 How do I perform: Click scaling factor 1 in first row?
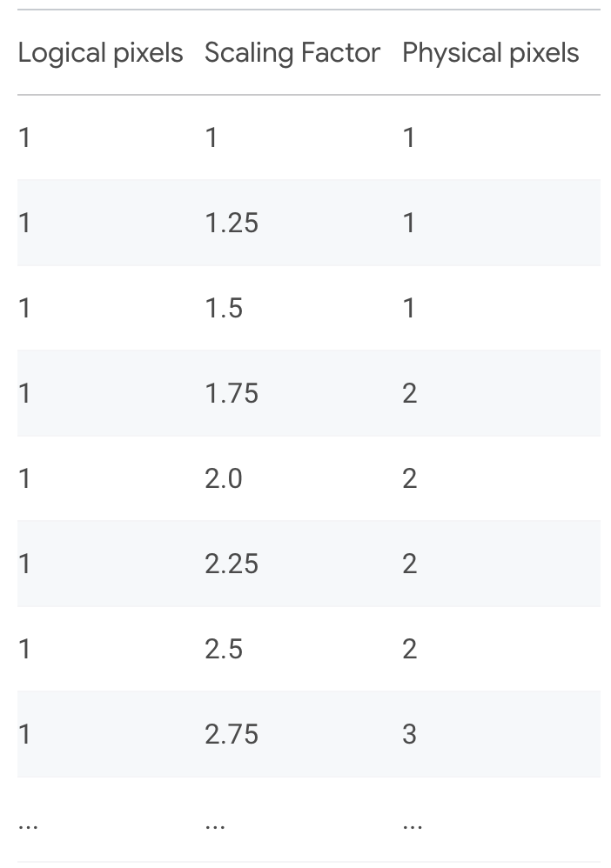pos(211,137)
